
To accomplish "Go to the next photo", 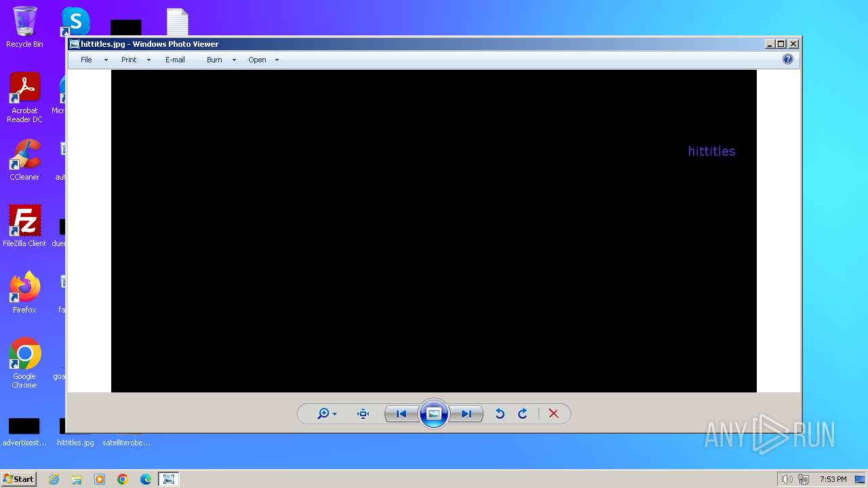I will tap(467, 413).
